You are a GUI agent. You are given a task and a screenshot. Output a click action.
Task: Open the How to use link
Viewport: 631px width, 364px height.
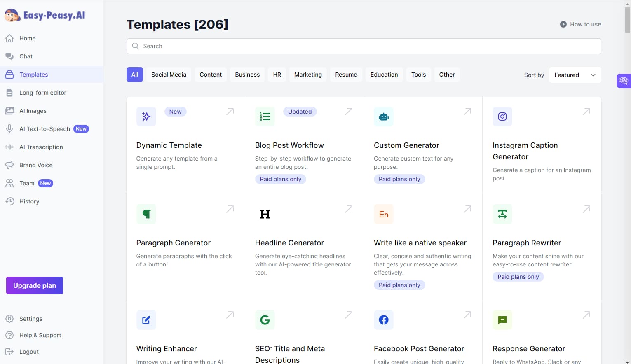pos(580,24)
